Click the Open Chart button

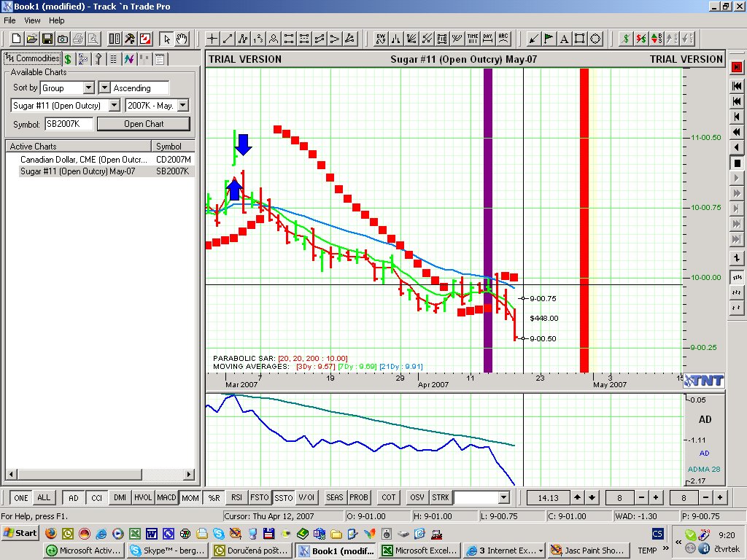(x=144, y=124)
